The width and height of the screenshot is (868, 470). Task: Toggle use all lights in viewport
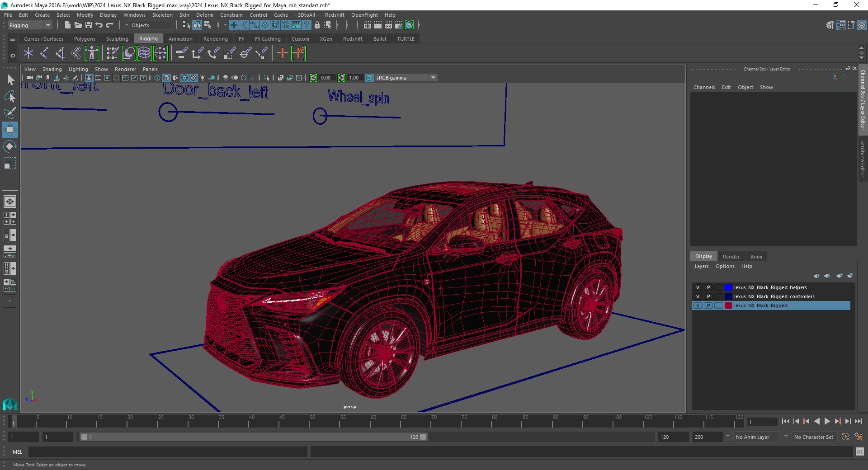[203, 78]
